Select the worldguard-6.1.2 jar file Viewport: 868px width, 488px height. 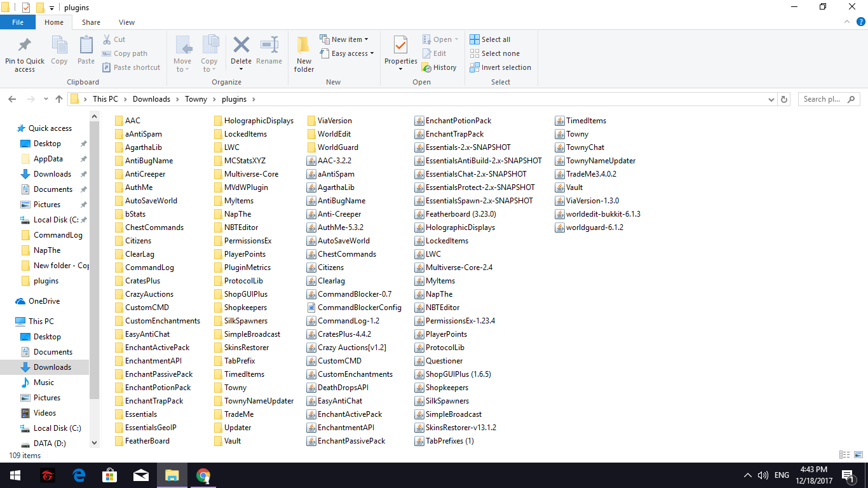click(x=589, y=227)
